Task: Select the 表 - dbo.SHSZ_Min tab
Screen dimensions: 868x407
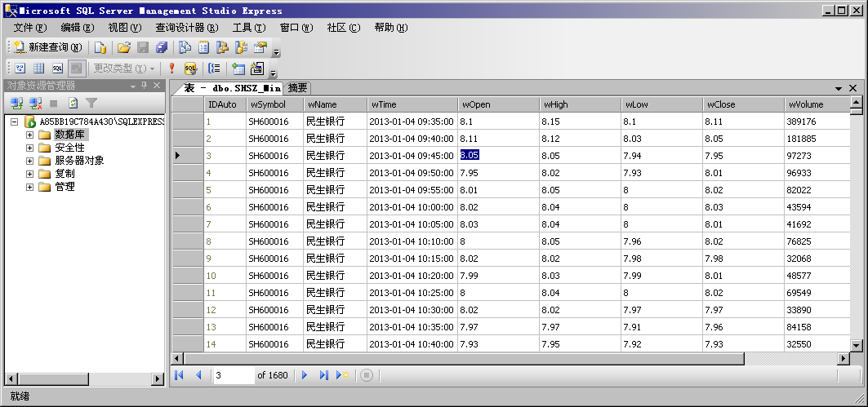Action: (x=232, y=88)
